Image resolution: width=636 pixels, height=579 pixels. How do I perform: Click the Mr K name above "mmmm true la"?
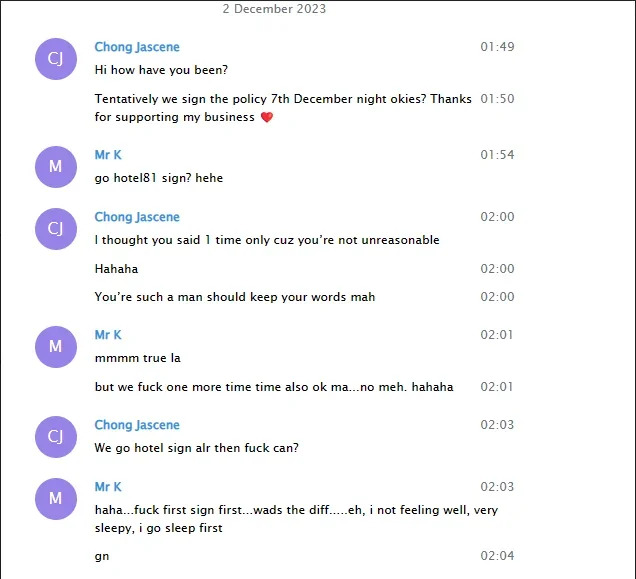tap(108, 335)
